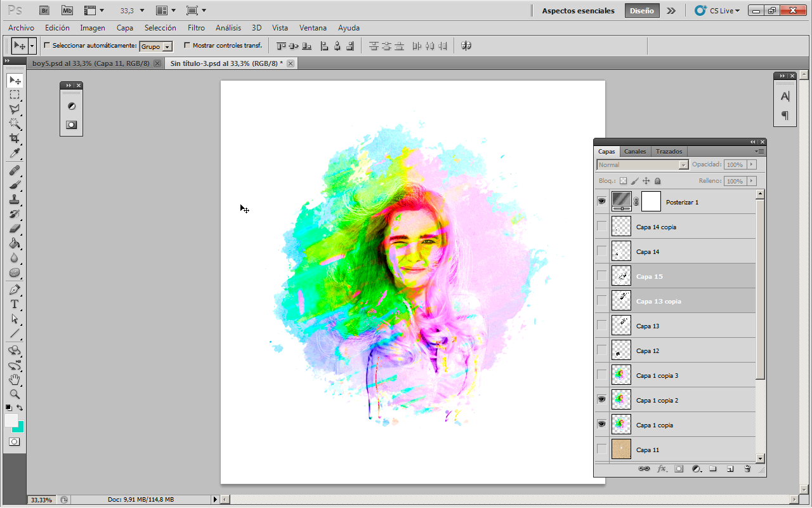Select the History Brush tool
Image resolution: width=812 pixels, height=508 pixels.
pyautogui.click(x=15, y=214)
